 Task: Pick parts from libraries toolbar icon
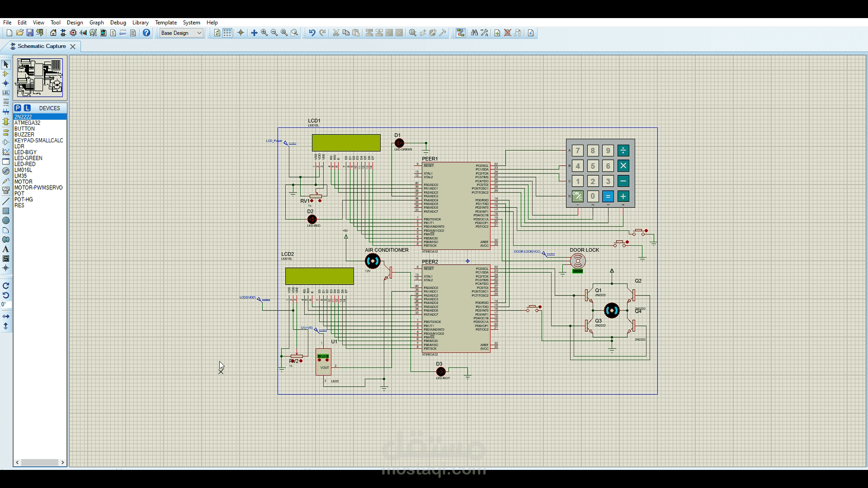point(413,33)
